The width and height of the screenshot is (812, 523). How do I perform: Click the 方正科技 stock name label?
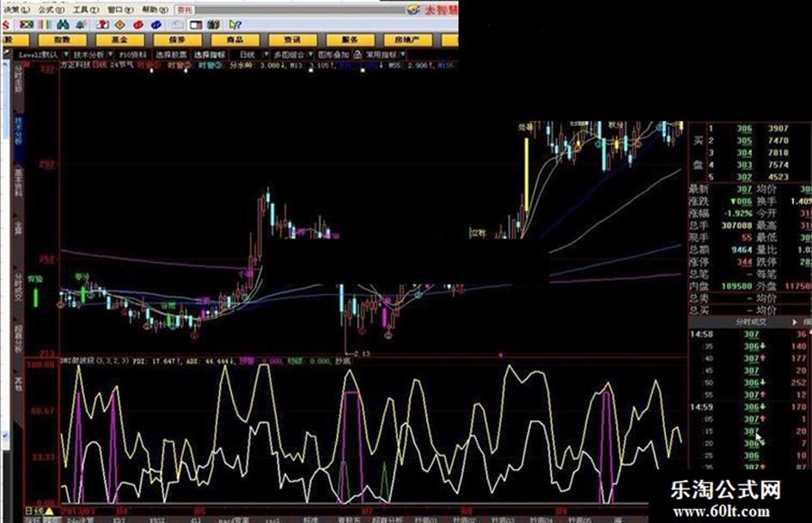pyautogui.click(x=76, y=64)
